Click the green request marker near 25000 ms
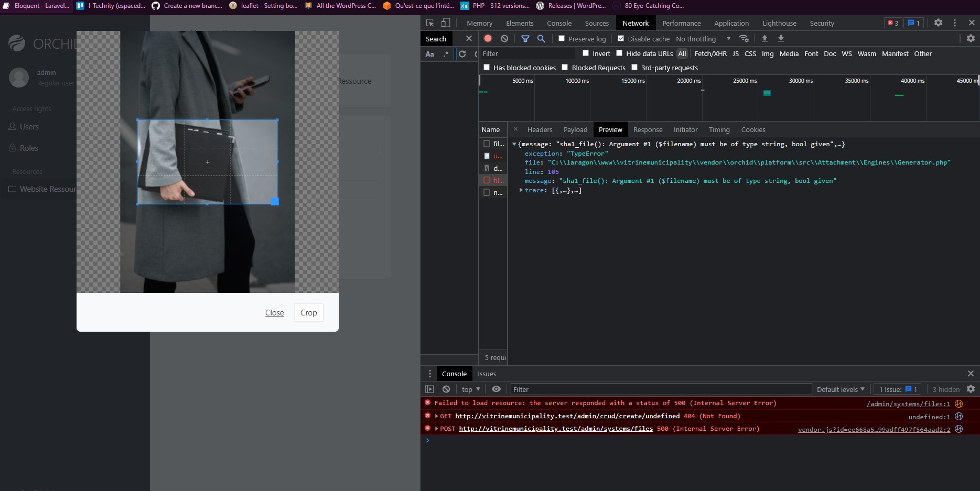 click(x=767, y=93)
